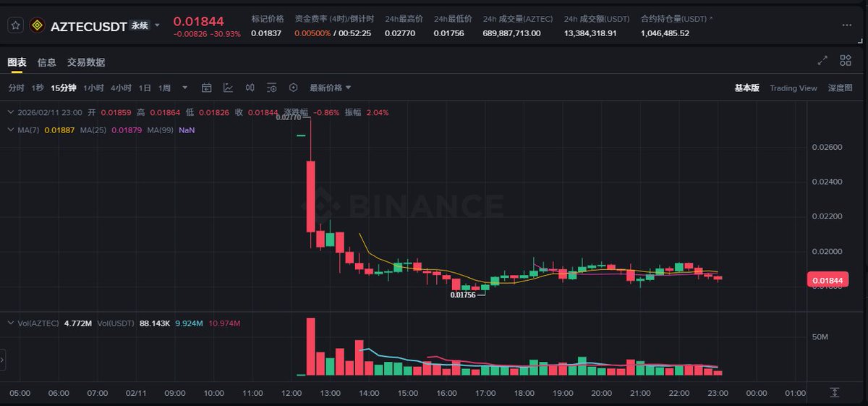Click the 0.01756 low price marker

(x=463, y=295)
